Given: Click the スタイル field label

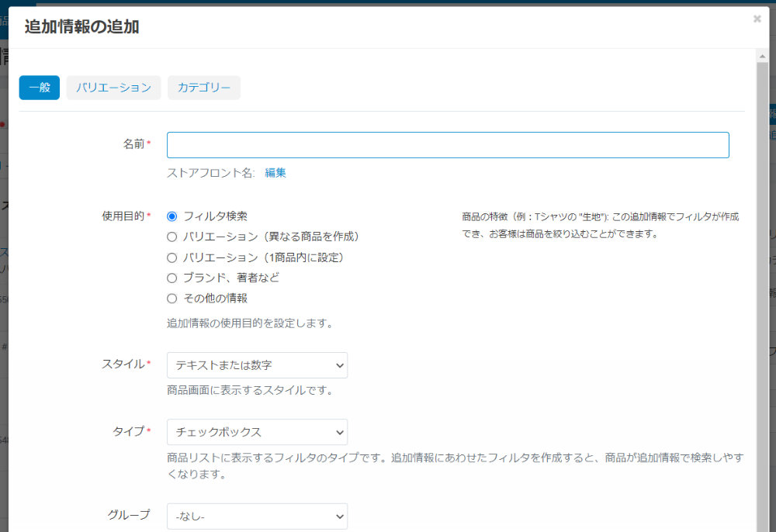Looking at the screenshot, I should pos(123,364).
